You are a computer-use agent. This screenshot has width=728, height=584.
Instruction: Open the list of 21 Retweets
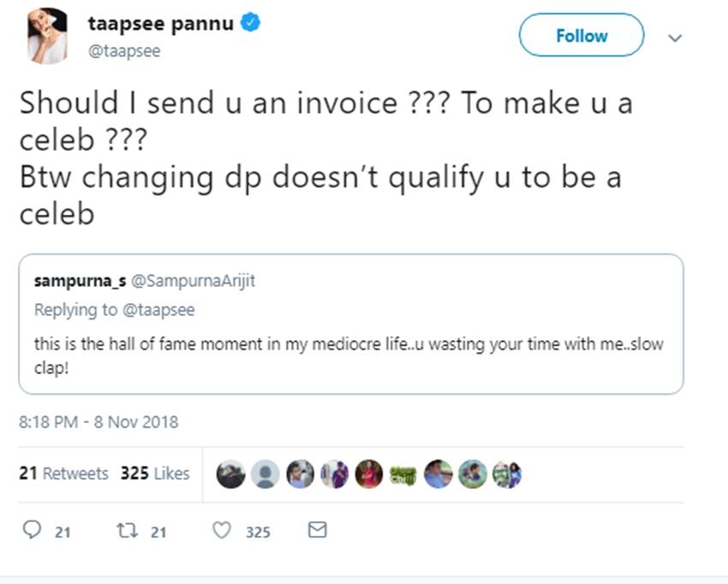click(63, 474)
